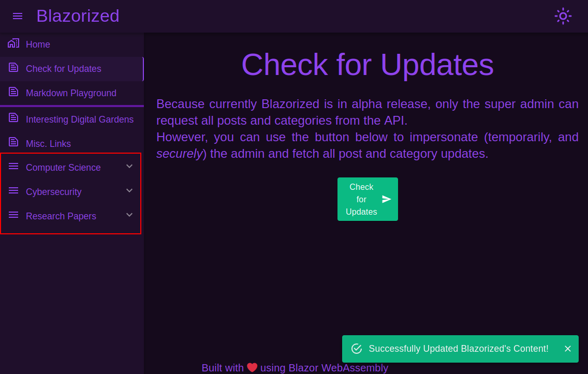Click the Check for Updates document icon
Screen dimensions: 588x374
pos(13,68)
